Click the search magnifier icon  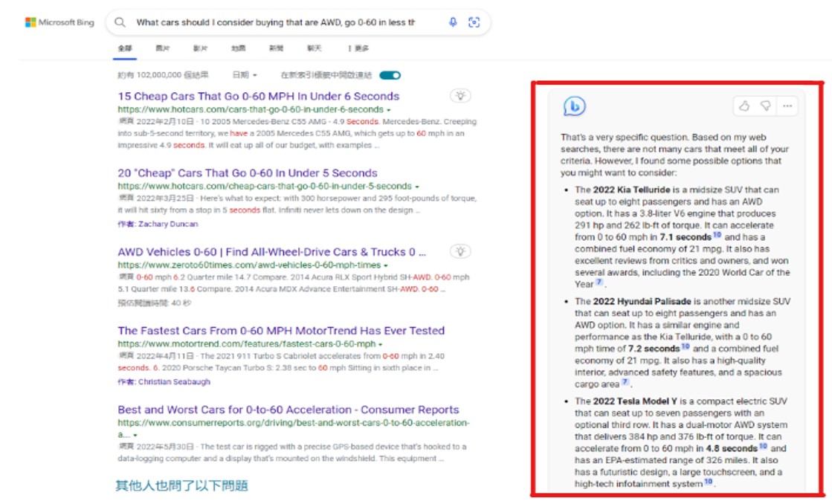(120, 22)
